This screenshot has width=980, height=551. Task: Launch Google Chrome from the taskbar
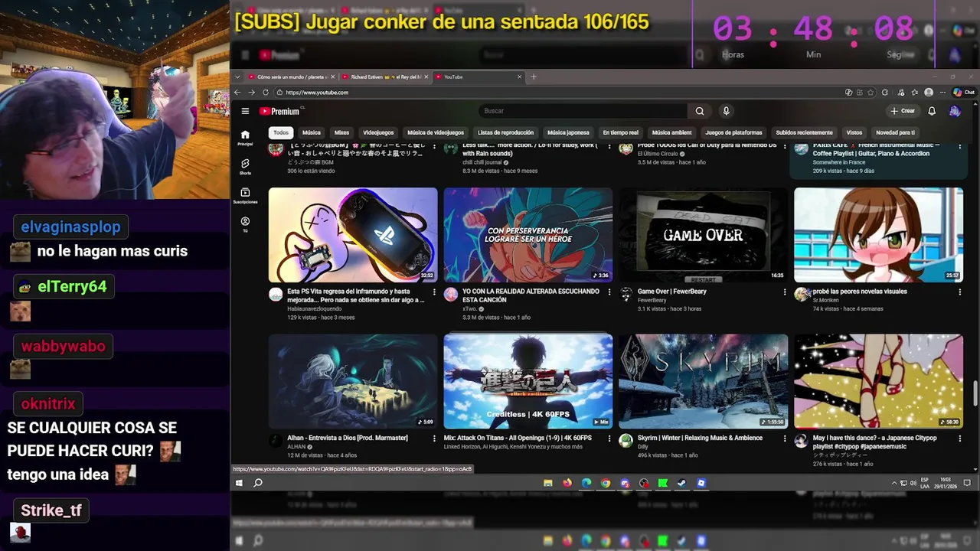(606, 483)
